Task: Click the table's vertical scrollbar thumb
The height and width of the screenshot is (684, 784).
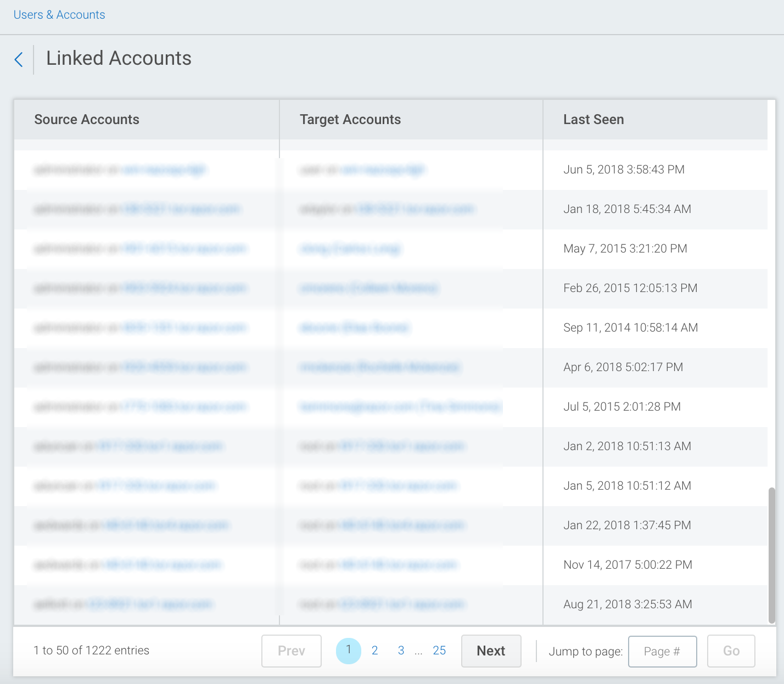Action: [x=771, y=555]
